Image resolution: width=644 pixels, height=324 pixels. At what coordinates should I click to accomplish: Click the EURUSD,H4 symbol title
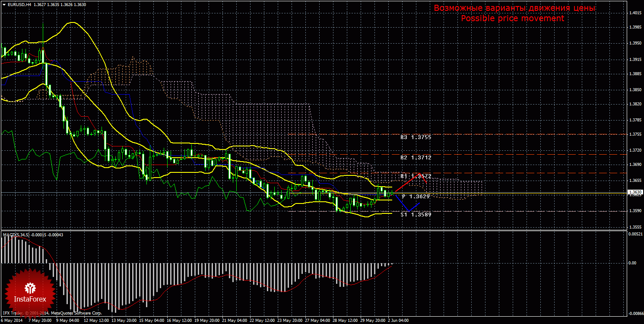click(x=19, y=4)
